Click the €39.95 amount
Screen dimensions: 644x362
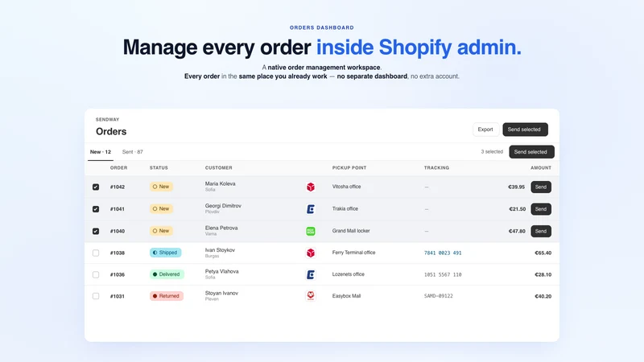(516, 187)
